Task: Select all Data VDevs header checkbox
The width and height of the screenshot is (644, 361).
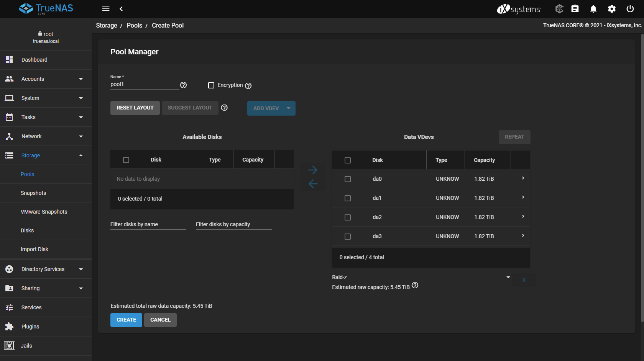Action: pos(348,160)
